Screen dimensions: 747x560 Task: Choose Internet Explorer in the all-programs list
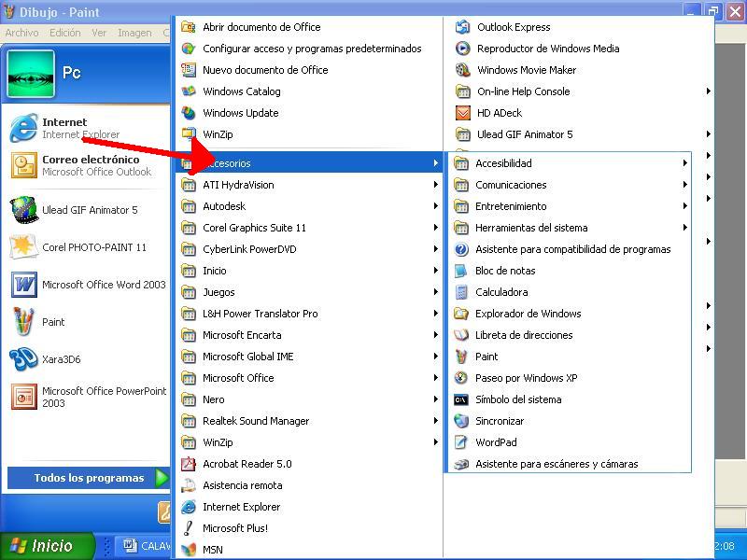coord(309,507)
